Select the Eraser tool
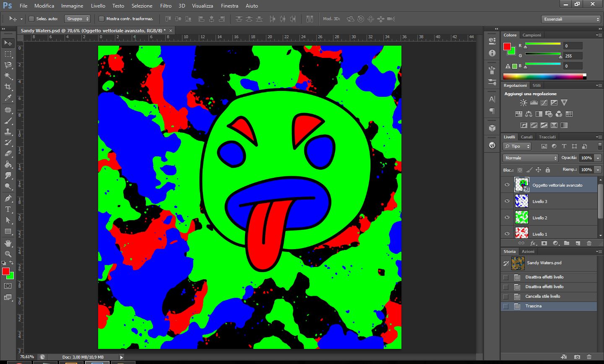The height and width of the screenshot is (364, 604). tap(8, 153)
